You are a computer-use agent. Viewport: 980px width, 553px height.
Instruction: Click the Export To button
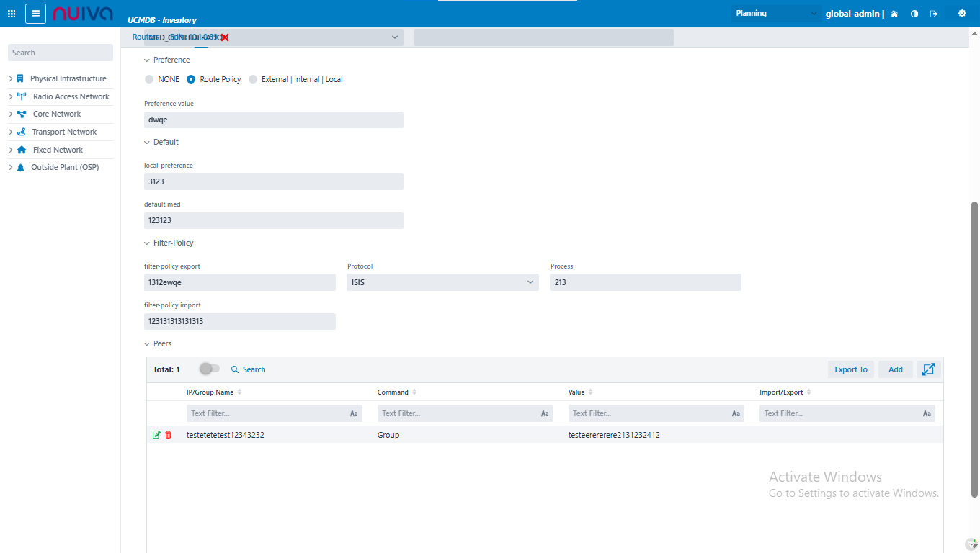coord(850,369)
